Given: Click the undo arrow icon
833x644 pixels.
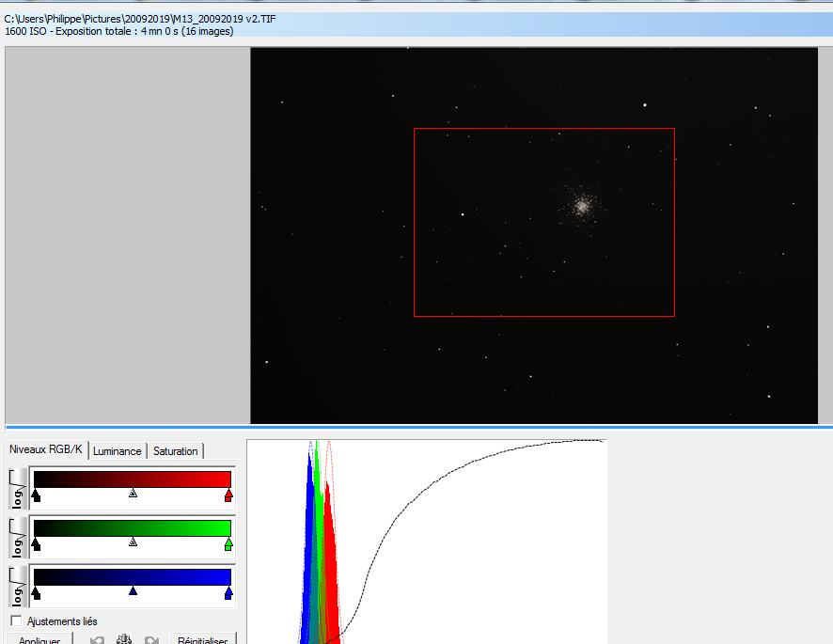Looking at the screenshot, I should tap(97, 639).
